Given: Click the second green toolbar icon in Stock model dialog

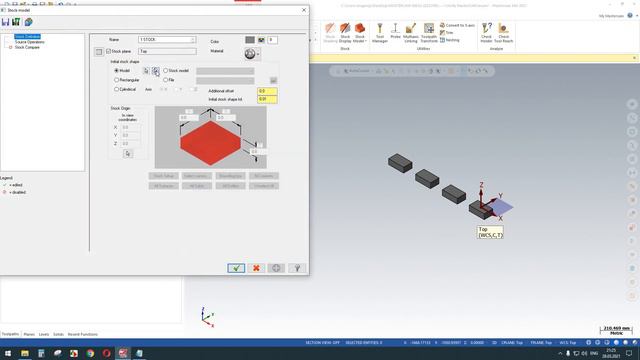Looking at the screenshot, I should 16,22.
